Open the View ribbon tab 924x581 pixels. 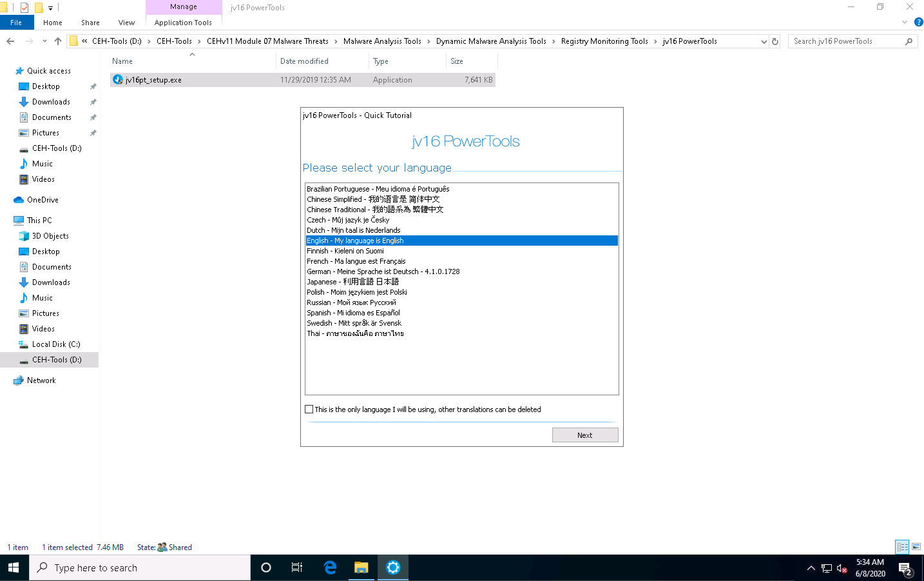(x=126, y=23)
